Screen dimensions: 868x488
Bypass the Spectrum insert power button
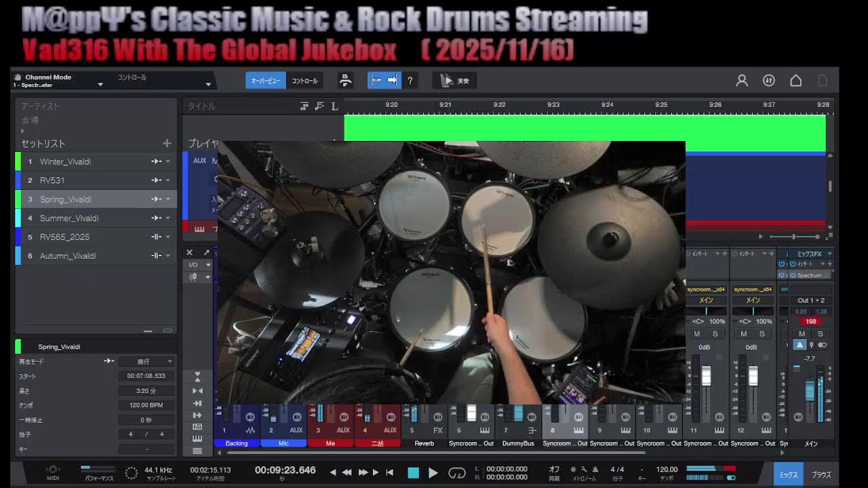(x=792, y=275)
